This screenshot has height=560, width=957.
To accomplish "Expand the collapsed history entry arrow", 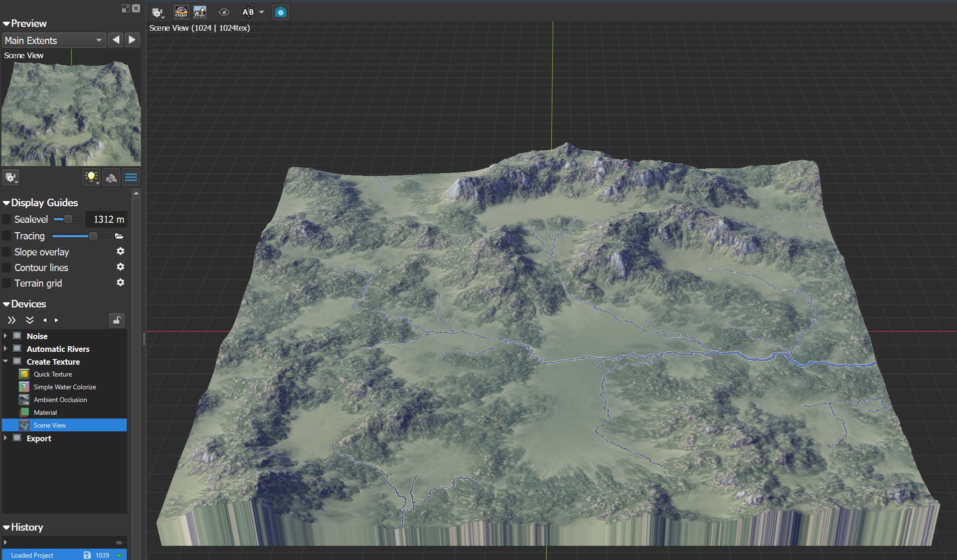I will (5, 542).
